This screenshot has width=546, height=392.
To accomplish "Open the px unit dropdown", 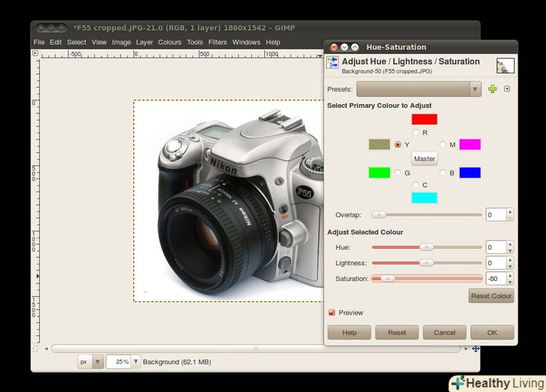I will tap(90, 362).
